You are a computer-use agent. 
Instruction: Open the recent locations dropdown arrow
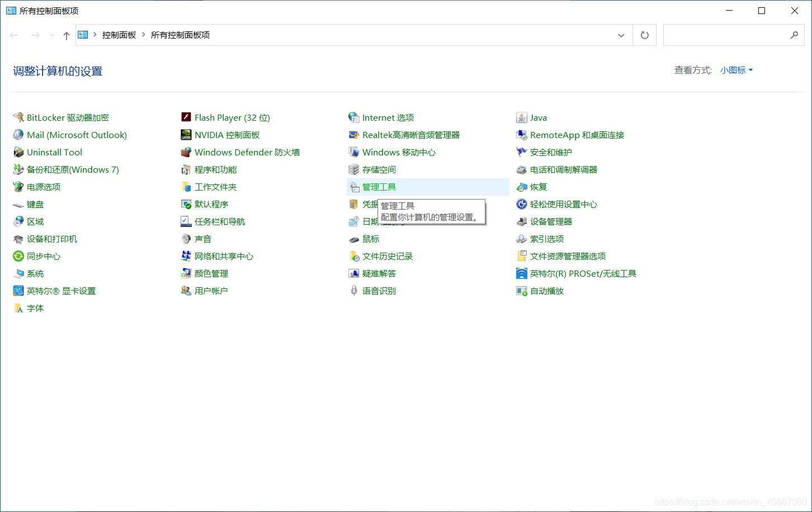(52, 35)
